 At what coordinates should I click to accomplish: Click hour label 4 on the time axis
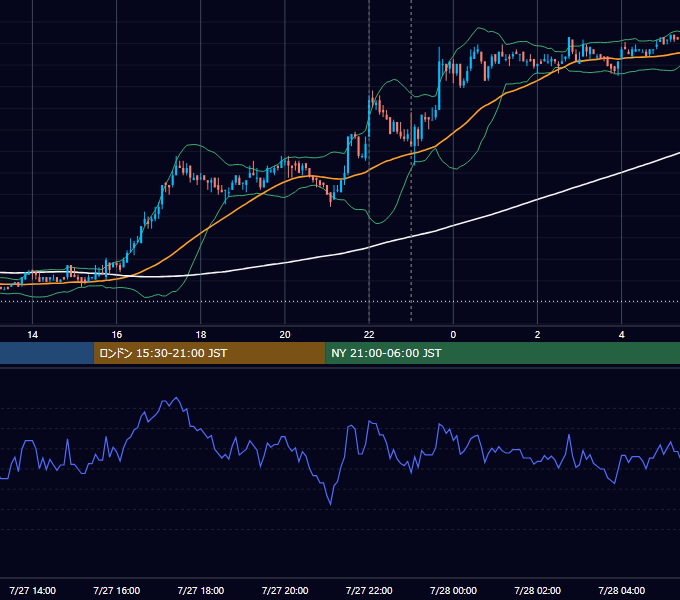coord(621,335)
